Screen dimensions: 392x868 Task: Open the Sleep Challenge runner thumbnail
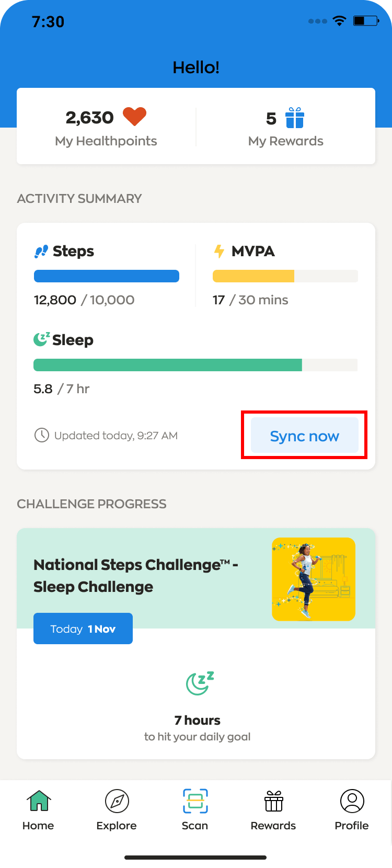[x=314, y=579]
